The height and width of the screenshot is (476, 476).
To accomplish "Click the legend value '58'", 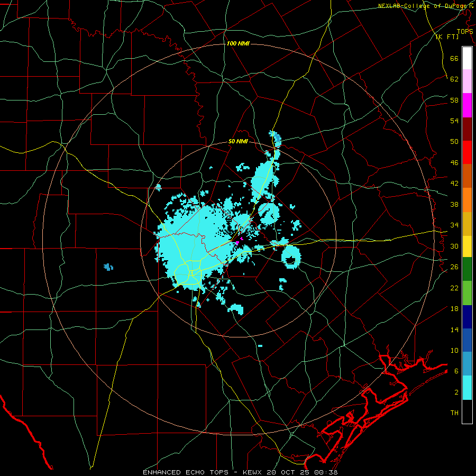I will pyautogui.click(x=454, y=100).
